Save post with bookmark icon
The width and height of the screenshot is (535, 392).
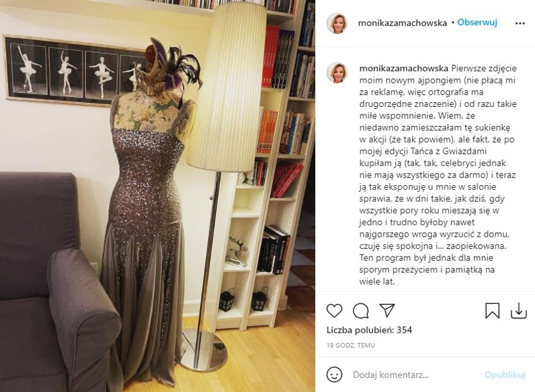coord(492,311)
